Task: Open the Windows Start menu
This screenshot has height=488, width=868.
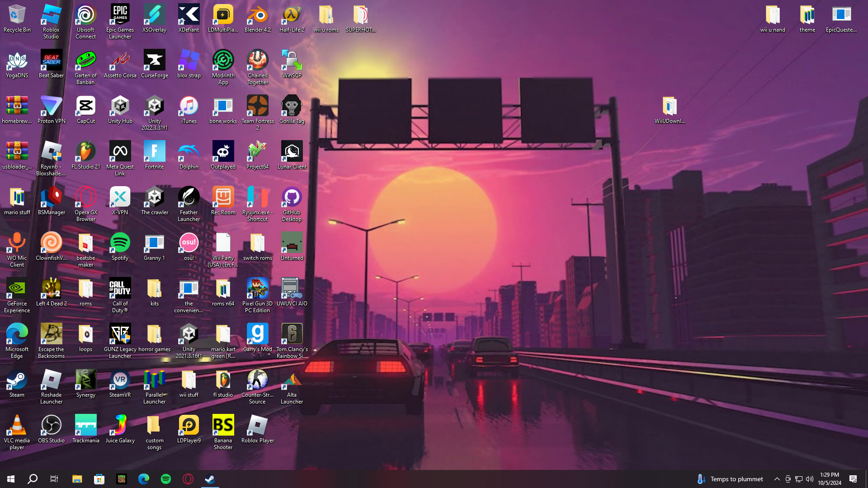Action: (x=11, y=479)
